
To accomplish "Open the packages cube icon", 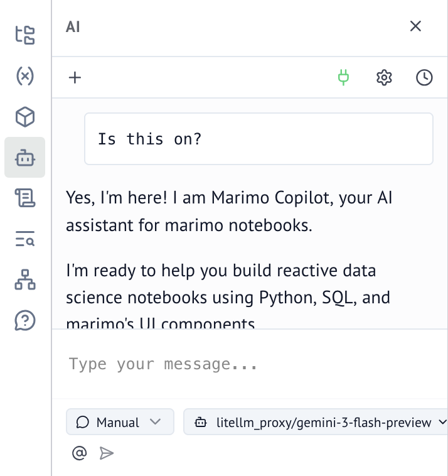I will click(25, 117).
